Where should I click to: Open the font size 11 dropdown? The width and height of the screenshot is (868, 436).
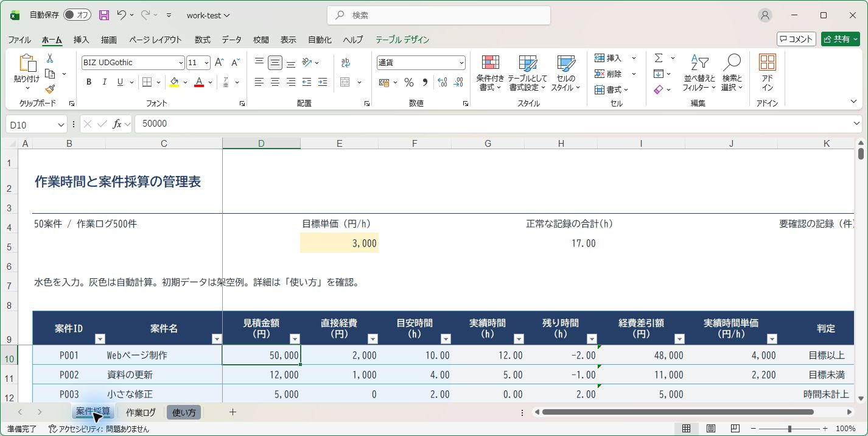(207, 63)
